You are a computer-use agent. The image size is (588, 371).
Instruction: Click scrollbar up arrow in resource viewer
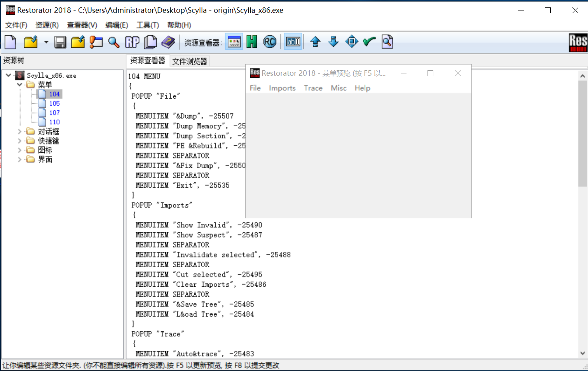[582, 76]
